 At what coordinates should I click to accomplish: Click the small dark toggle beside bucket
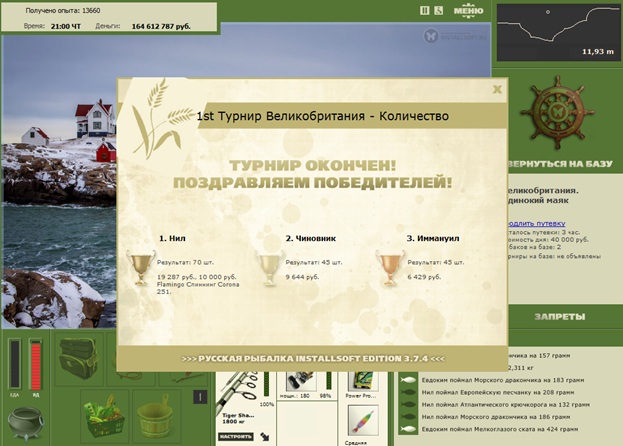(x=200, y=397)
